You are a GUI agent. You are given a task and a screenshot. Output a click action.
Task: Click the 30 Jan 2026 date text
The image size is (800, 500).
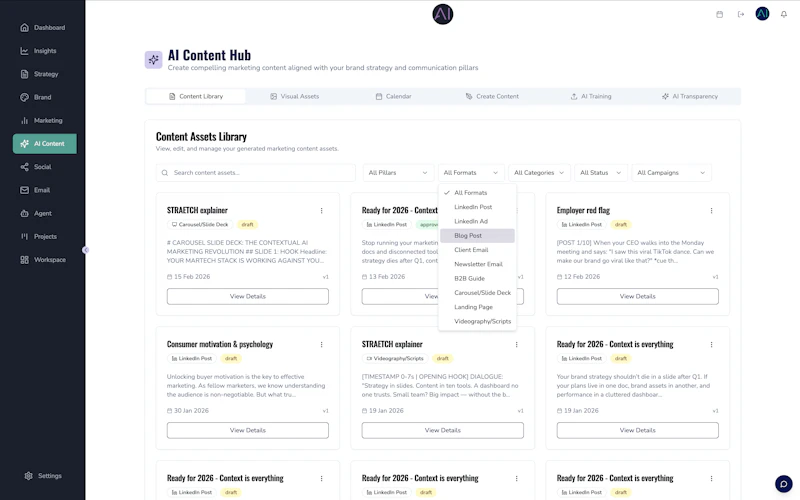(191, 411)
